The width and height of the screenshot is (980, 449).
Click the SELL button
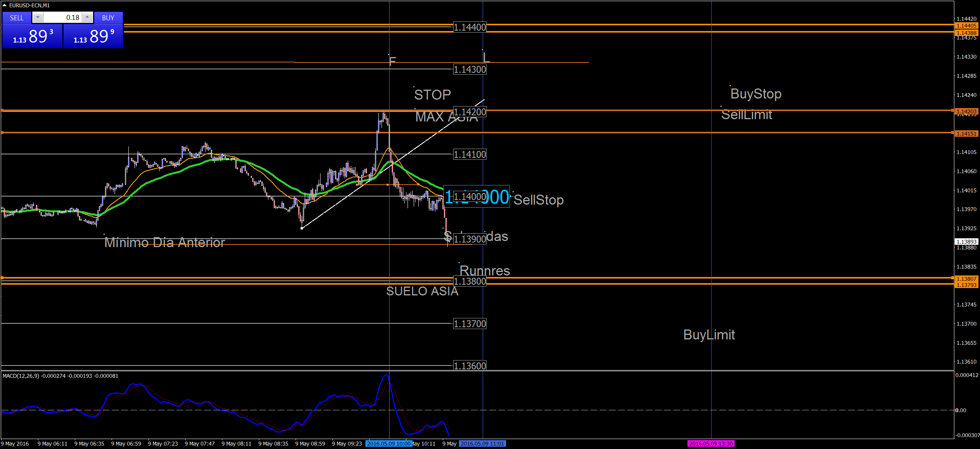(16, 18)
